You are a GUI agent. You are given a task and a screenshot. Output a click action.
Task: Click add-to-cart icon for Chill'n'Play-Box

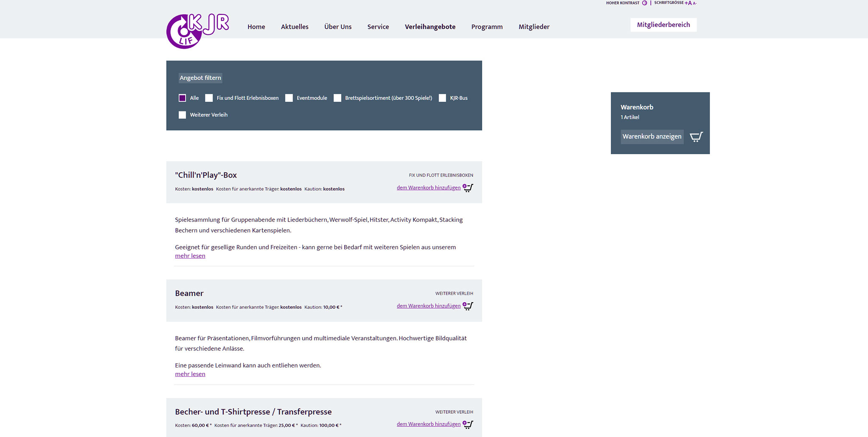coord(468,188)
